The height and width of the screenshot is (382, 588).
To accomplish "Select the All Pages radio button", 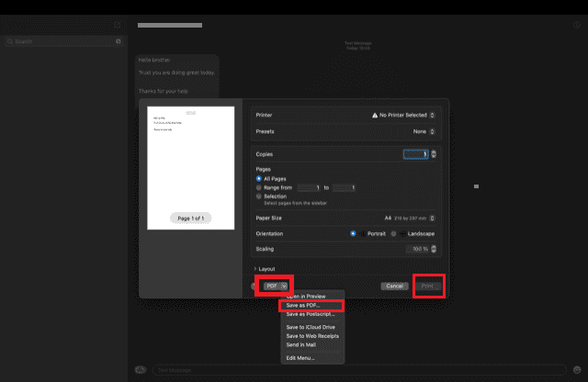I will pyautogui.click(x=259, y=178).
